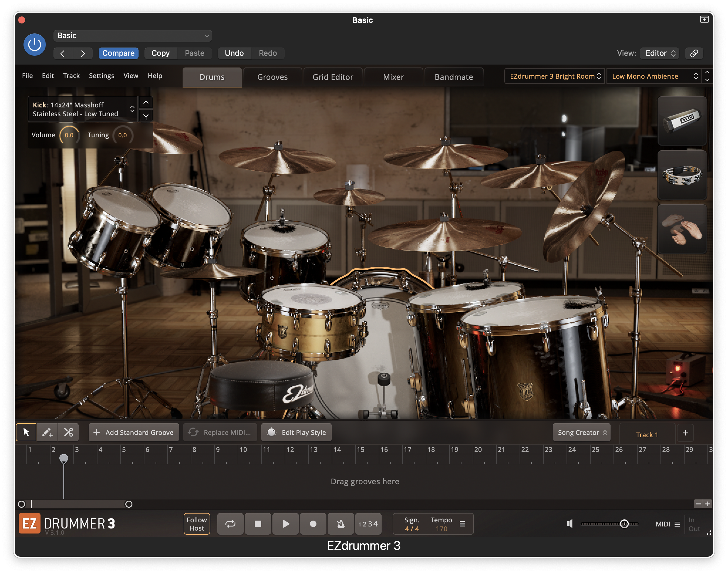This screenshot has height=574, width=728.
Task: Select previous mix preset with up chevron
Action: (707, 72)
